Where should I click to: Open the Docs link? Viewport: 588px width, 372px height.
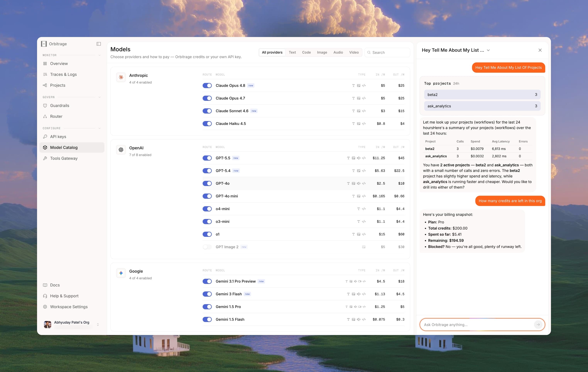72,285
